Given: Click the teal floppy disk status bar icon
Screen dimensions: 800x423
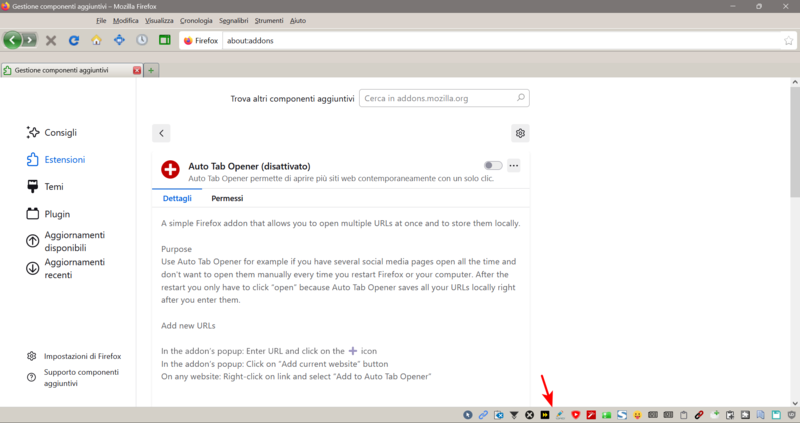Looking at the screenshot, I should [x=776, y=415].
